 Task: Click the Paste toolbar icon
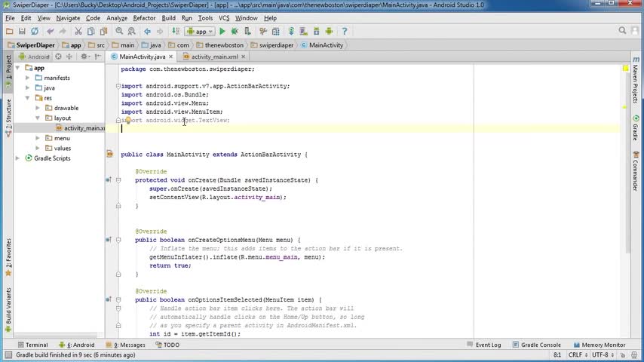tap(103, 31)
